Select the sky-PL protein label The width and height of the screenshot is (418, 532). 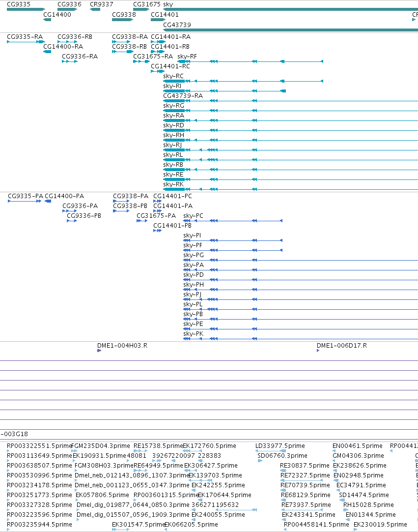[x=193, y=304]
